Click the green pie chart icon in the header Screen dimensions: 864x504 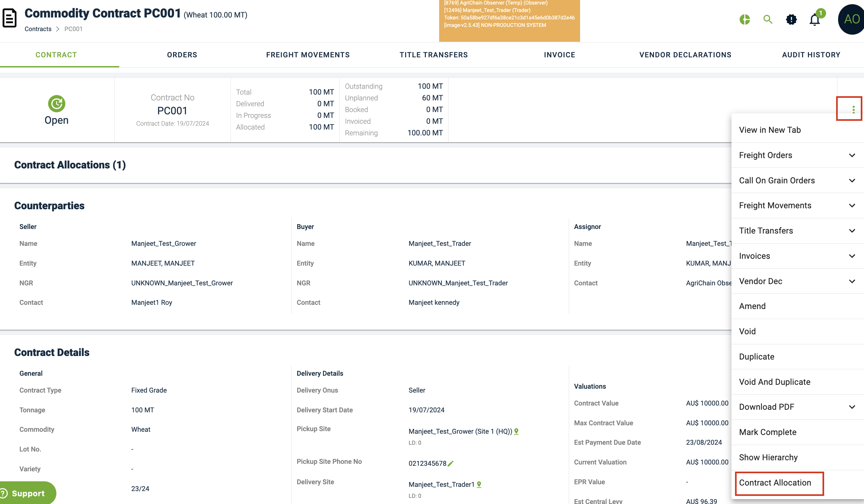[x=744, y=19]
